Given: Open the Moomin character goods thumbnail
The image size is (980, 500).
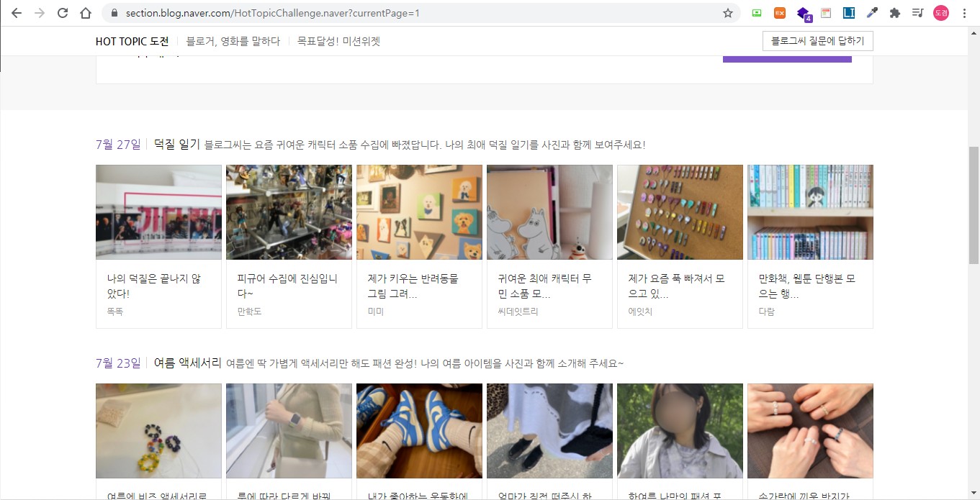Looking at the screenshot, I should pos(549,212).
